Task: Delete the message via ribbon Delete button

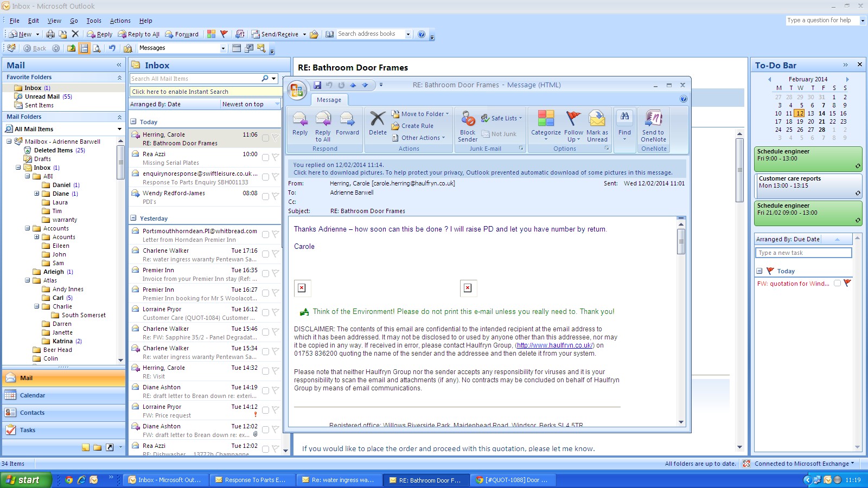Action: [x=378, y=124]
